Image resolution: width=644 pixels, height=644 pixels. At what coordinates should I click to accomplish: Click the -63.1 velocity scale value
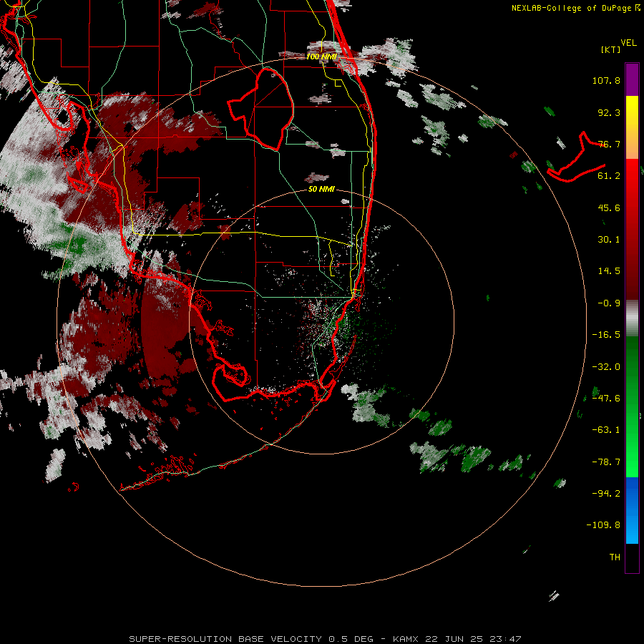tap(606, 430)
